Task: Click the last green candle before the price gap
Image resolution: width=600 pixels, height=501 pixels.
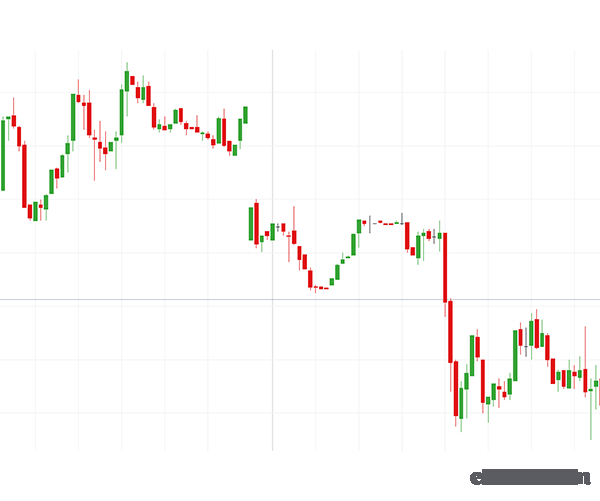Action: point(245,115)
